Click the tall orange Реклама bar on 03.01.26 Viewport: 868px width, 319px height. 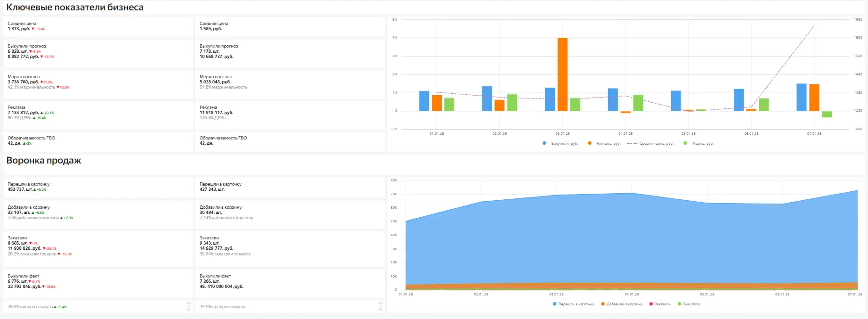[x=562, y=74]
